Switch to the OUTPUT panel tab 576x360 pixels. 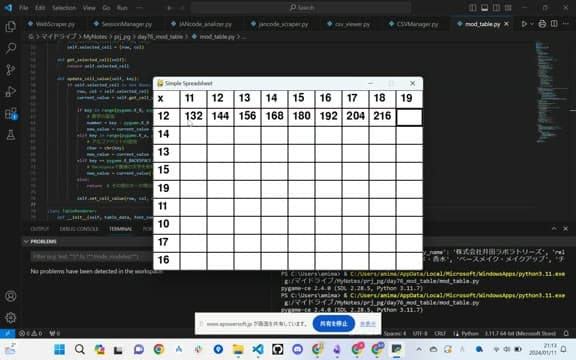click(40, 229)
